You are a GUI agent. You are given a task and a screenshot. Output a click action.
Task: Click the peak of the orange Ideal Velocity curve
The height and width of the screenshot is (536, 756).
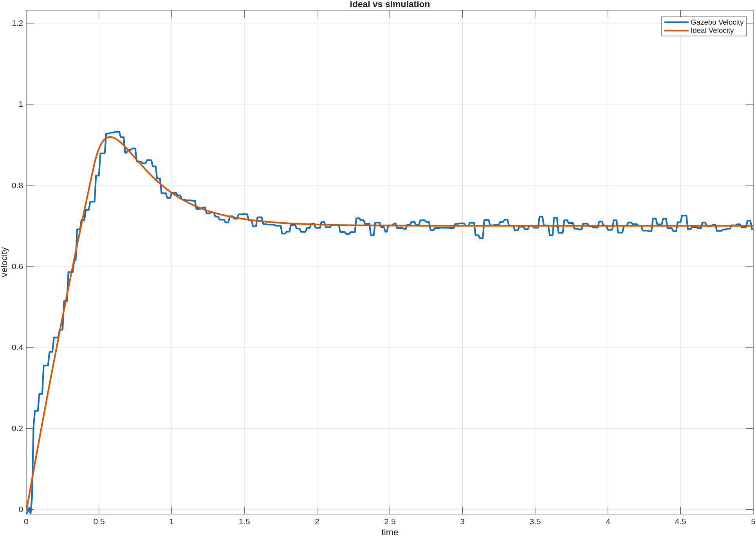click(110, 137)
